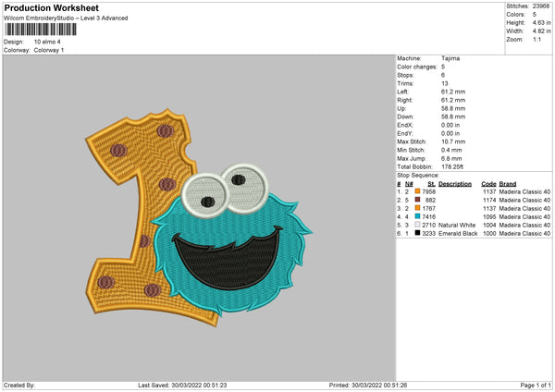Click the teal swatch for thread 7416

tap(417, 216)
